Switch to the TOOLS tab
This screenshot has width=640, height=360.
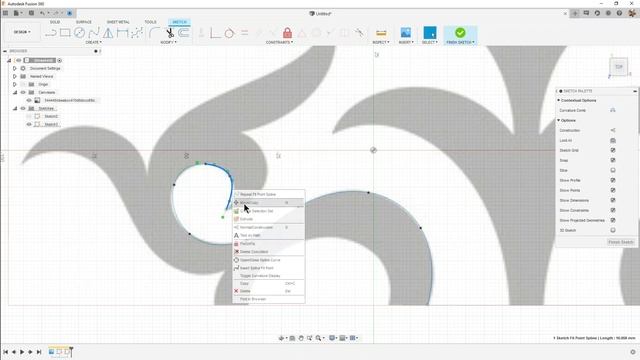(150, 22)
